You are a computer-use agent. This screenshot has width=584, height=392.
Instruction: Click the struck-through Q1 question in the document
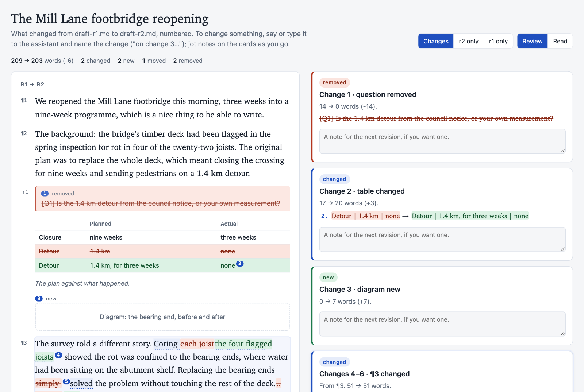tap(161, 203)
